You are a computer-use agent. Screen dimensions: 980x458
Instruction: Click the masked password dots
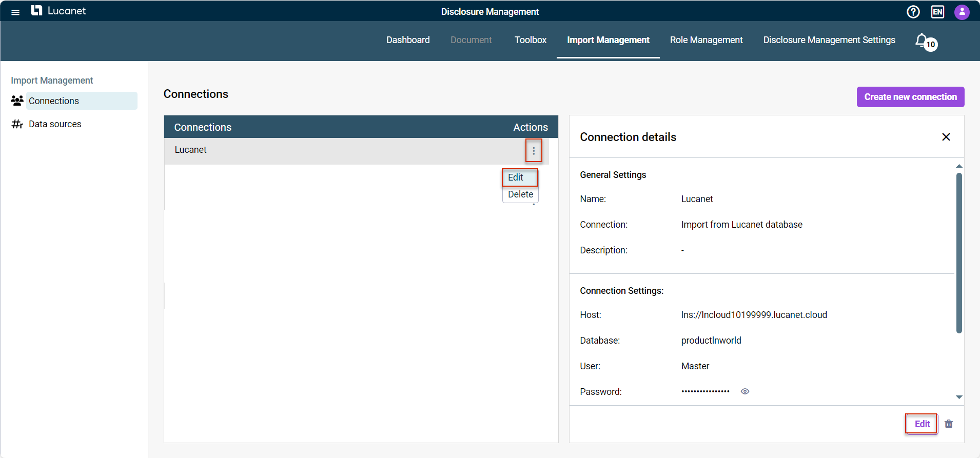(x=705, y=391)
